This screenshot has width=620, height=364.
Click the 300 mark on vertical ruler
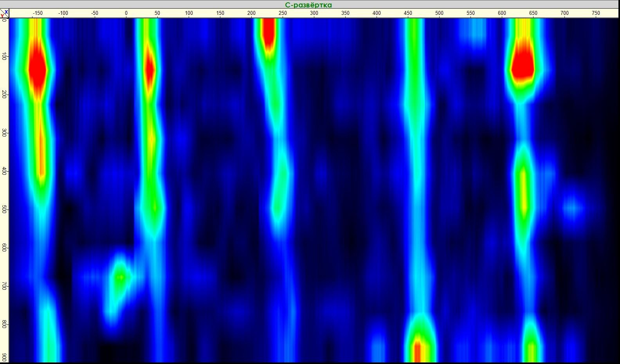point(4,133)
